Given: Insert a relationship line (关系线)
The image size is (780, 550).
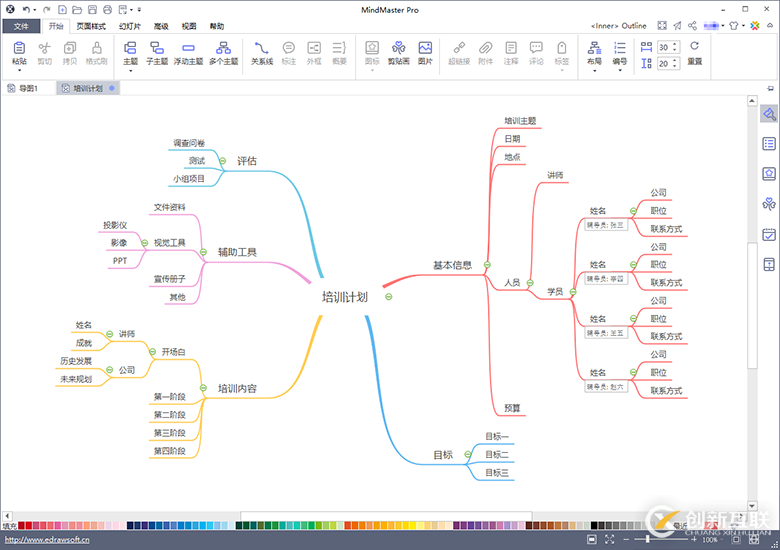Looking at the screenshot, I should point(262,53).
